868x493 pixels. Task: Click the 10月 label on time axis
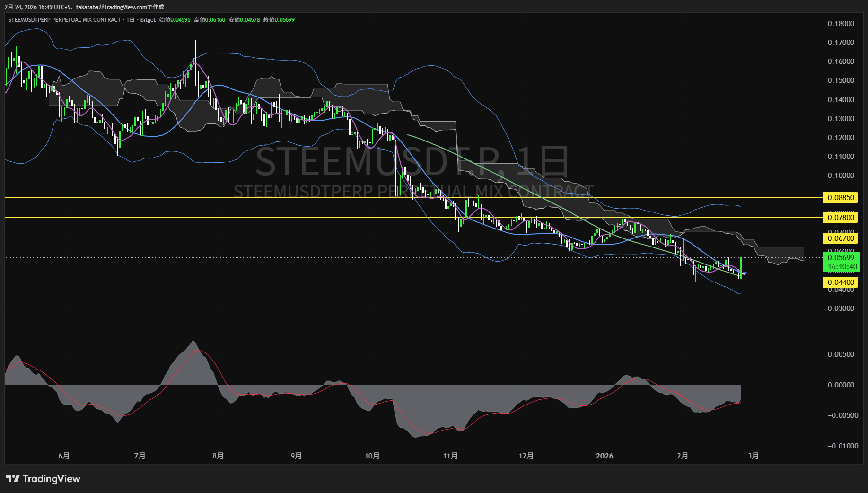[372, 456]
